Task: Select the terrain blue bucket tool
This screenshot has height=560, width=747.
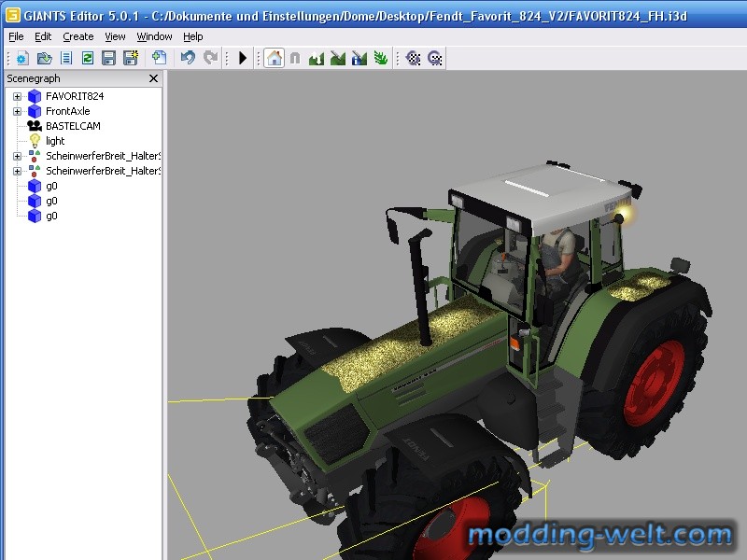Action: click(359, 59)
